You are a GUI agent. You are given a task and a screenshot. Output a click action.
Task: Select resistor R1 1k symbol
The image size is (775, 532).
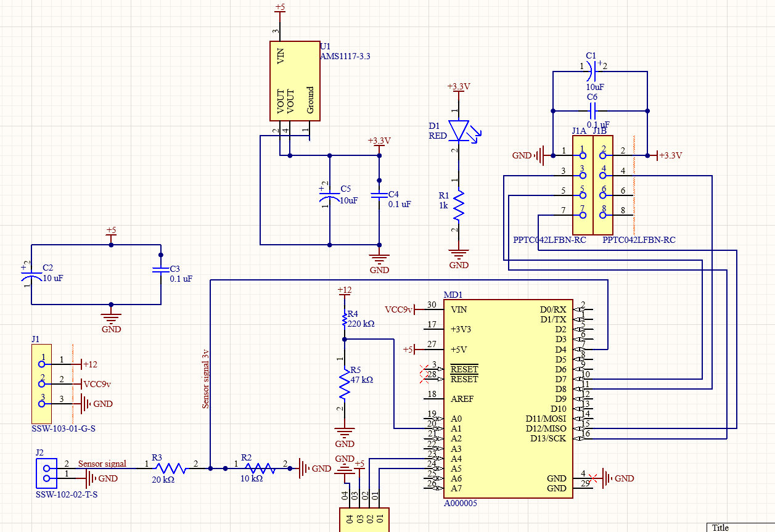[459, 205]
